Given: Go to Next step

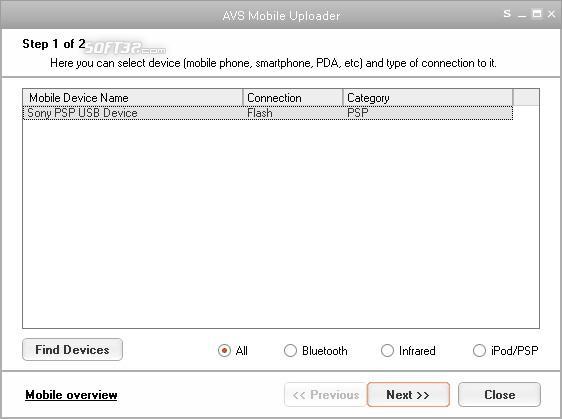Looking at the screenshot, I should pos(408,395).
